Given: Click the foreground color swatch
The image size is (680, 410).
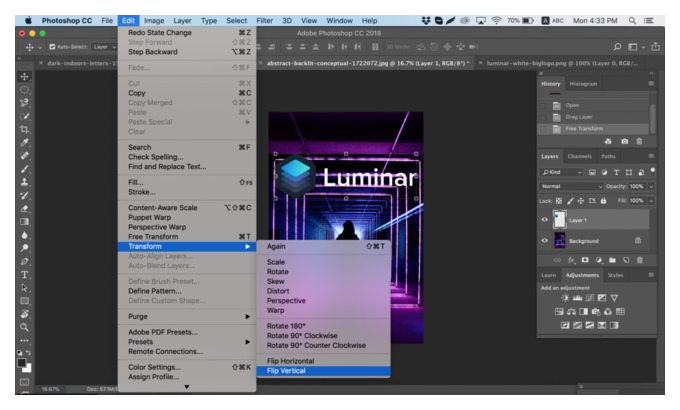Looking at the screenshot, I should tap(21, 363).
